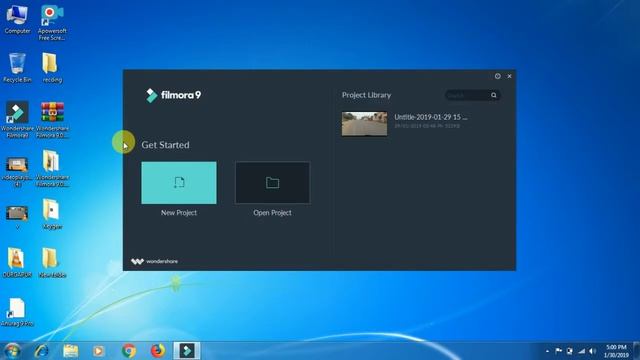
Task: Click the Wondershare logo at bottom
Action: tap(154, 261)
